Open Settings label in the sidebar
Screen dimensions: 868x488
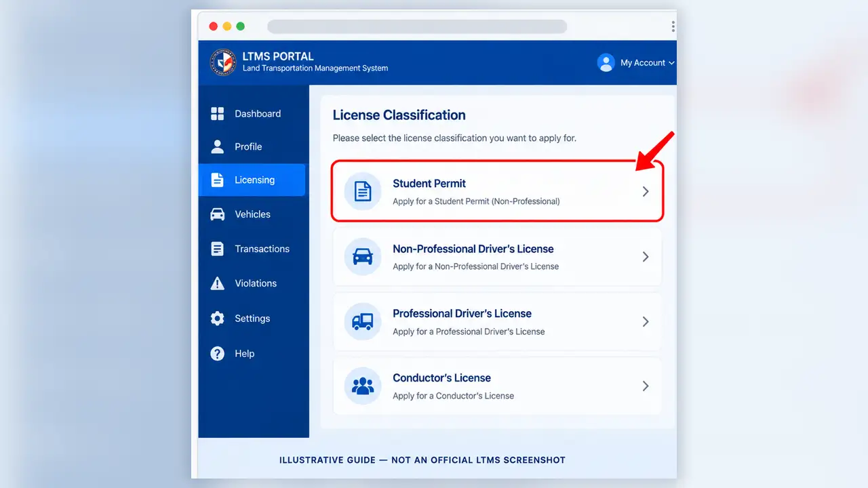click(252, 319)
